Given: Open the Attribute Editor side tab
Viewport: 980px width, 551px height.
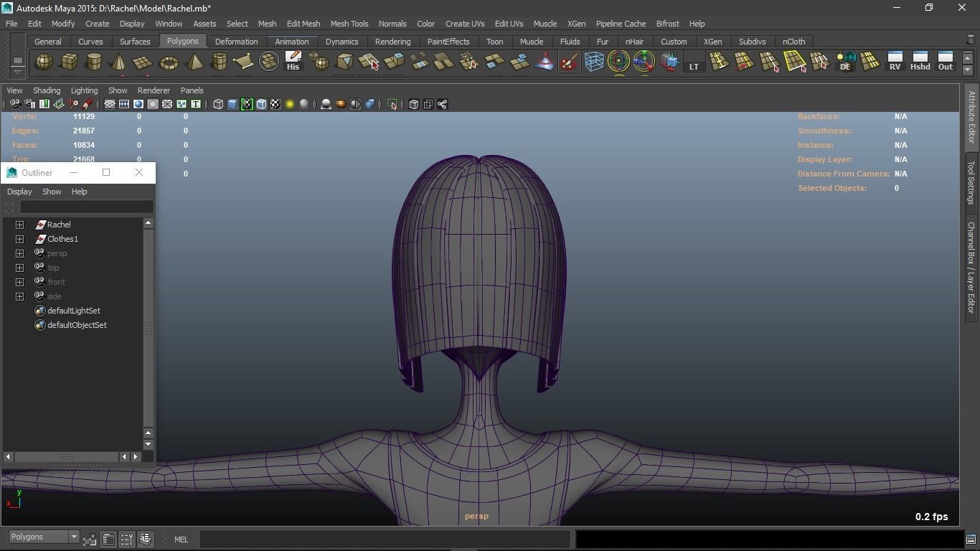Looking at the screenshot, I should [x=971, y=116].
